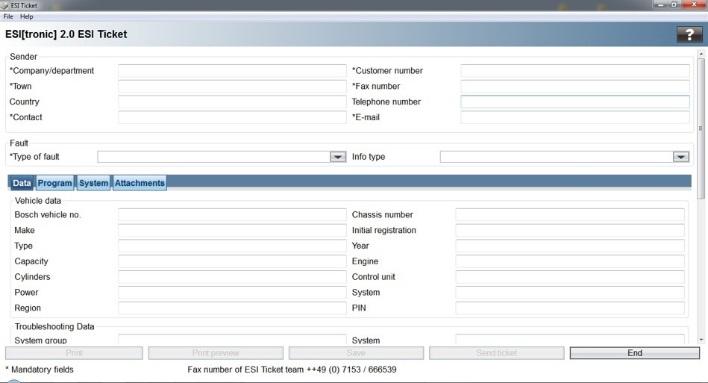Focus the Year input field

click(x=570, y=246)
